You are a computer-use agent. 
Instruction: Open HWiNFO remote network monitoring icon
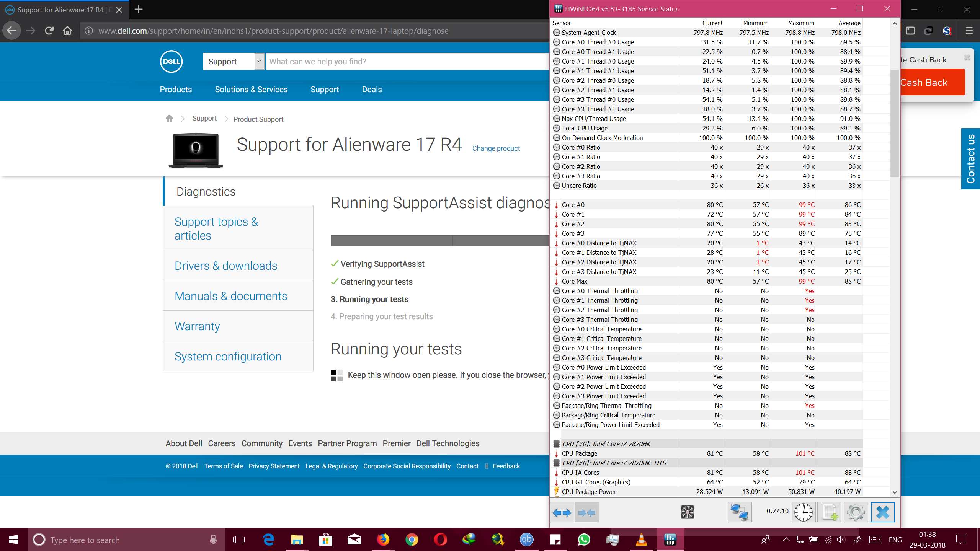(x=739, y=512)
